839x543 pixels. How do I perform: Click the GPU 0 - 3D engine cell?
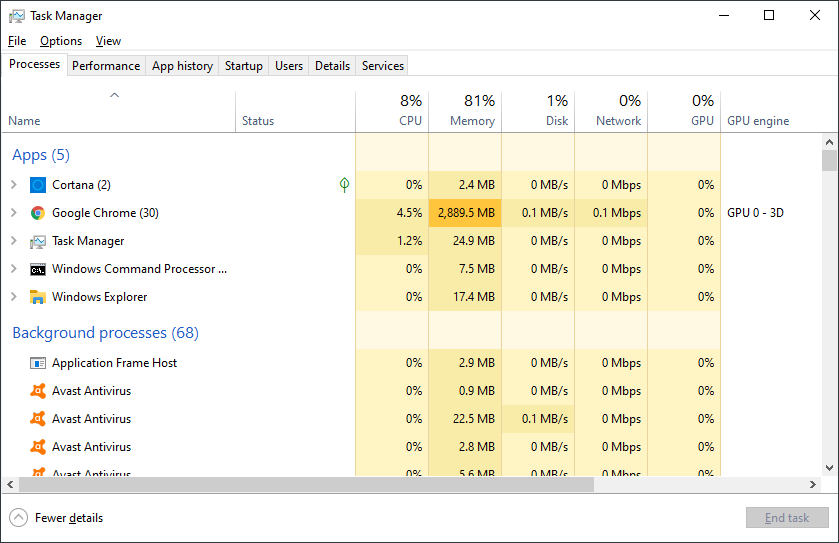tap(756, 213)
